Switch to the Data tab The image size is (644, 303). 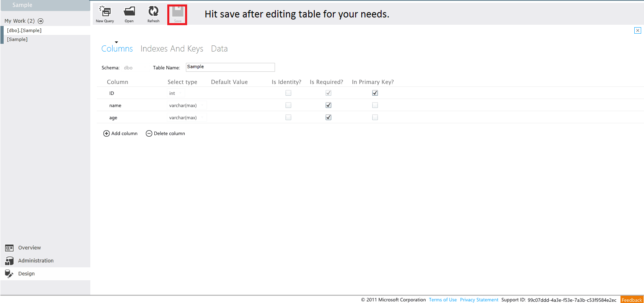point(219,49)
